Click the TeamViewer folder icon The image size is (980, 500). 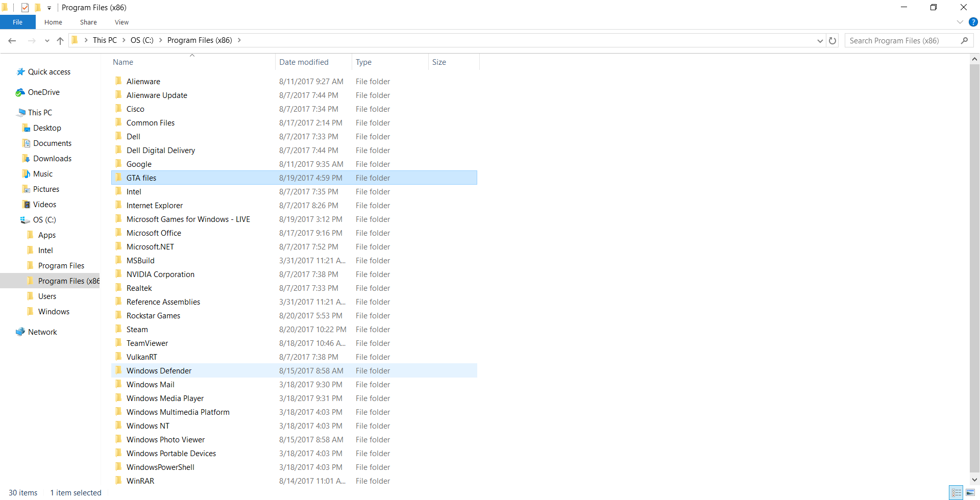118,343
